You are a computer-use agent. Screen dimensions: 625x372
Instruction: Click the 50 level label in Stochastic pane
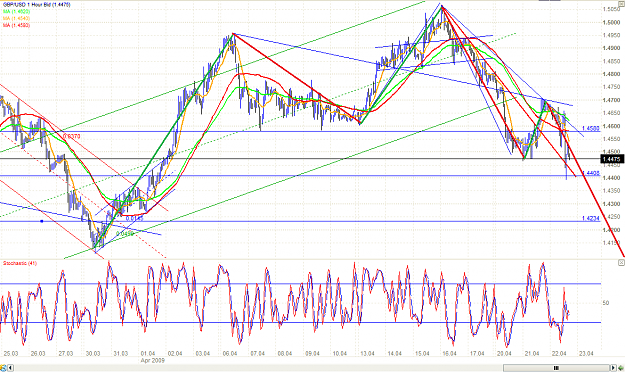click(x=605, y=303)
